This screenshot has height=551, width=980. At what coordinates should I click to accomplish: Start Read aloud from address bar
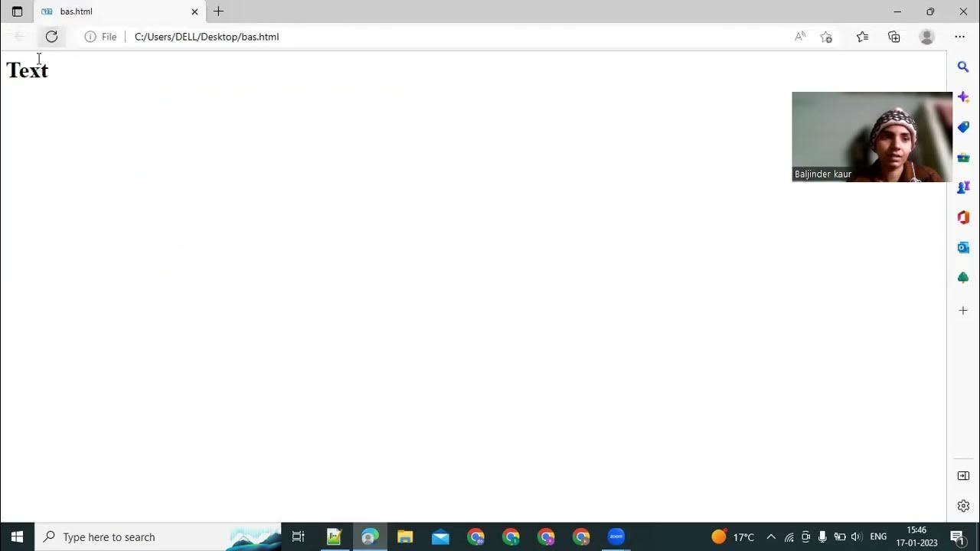(800, 37)
